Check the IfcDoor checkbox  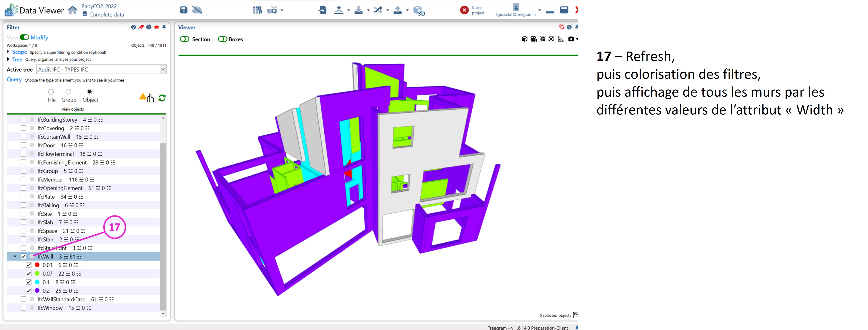[x=23, y=146]
